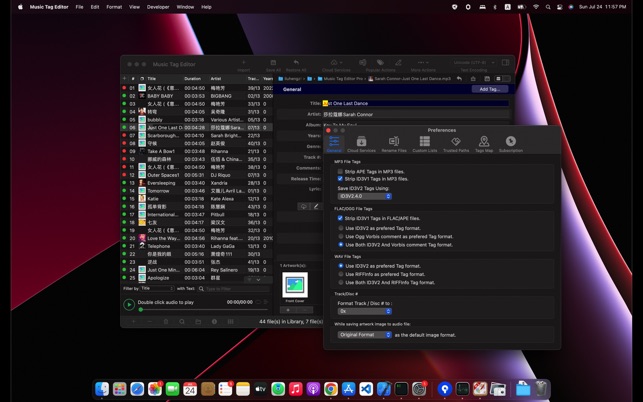Click the folder icon in bottom bar

click(198, 322)
